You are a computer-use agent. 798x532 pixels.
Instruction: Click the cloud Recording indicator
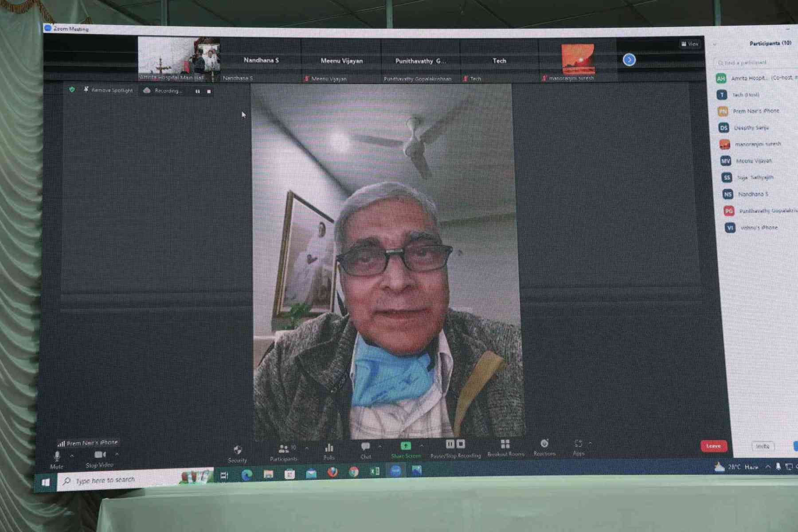(163, 90)
